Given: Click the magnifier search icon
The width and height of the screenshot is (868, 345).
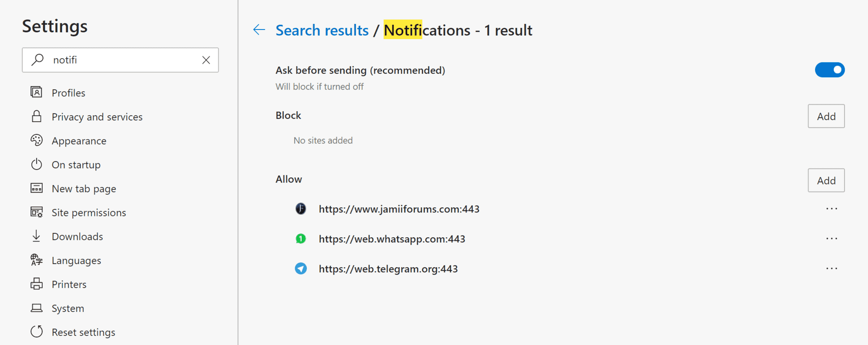Looking at the screenshot, I should (x=38, y=60).
